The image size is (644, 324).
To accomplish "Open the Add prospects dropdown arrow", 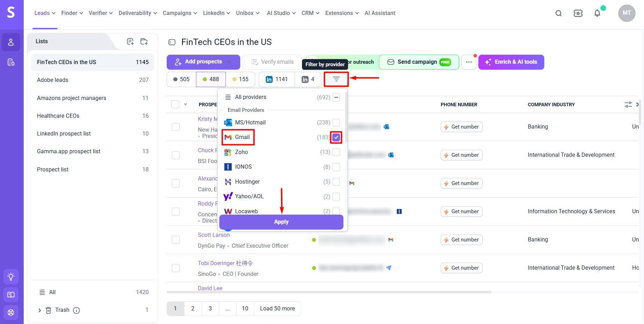I will [x=229, y=62].
